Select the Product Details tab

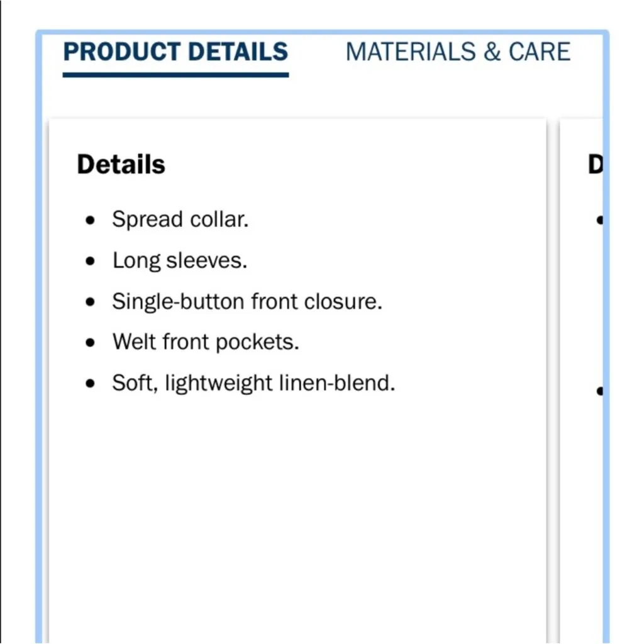[x=175, y=52]
